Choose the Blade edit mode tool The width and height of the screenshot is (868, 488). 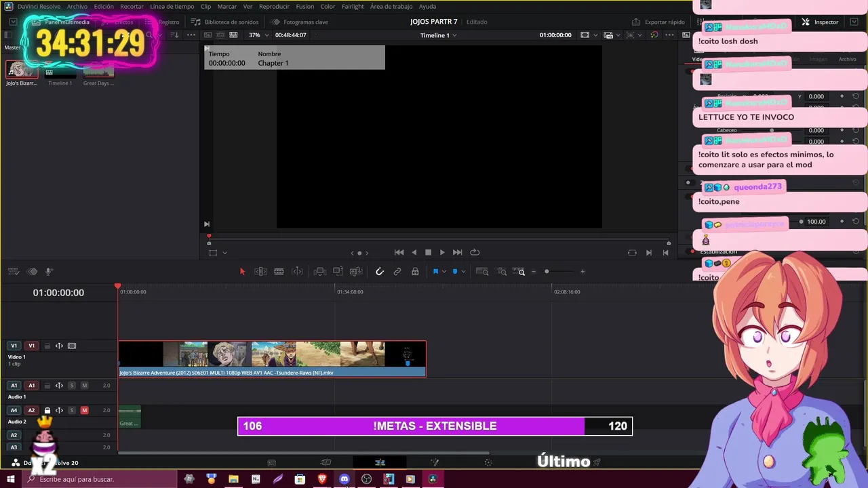(279, 272)
